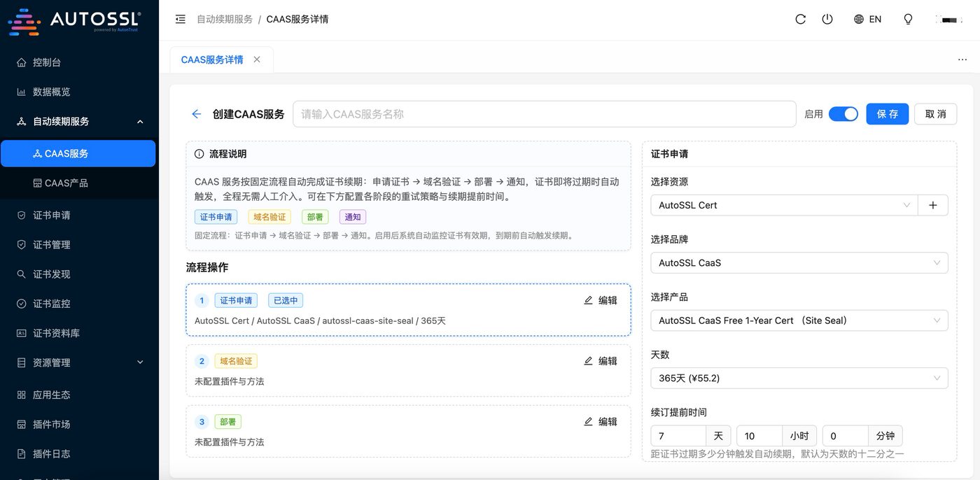Click the 天 renewal input field
The height and width of the screenshot is (480, 980).
tap(678, 436)
